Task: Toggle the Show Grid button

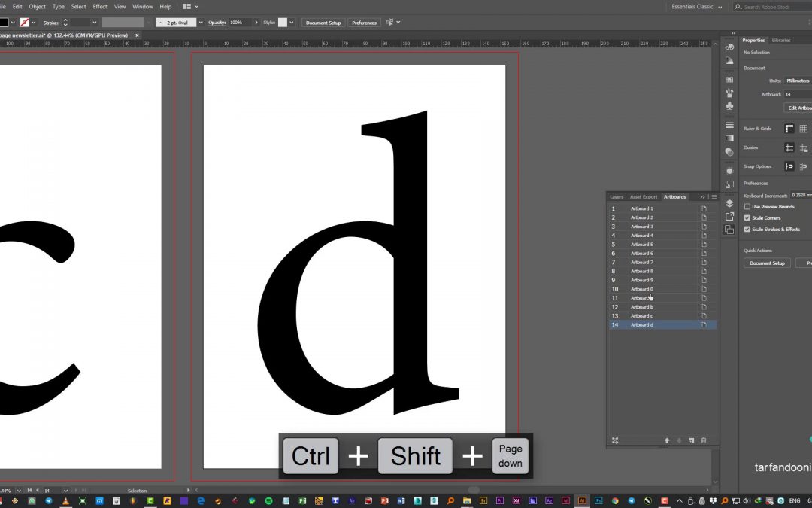Action: (x=803, y=129)
